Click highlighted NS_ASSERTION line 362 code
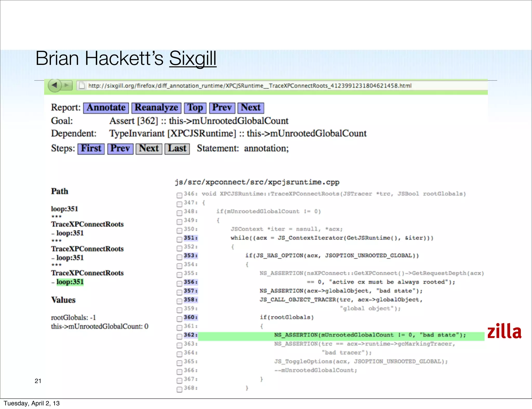Viewport: 532px width, 409px height. pyautogui.click(x=370, y=335)
